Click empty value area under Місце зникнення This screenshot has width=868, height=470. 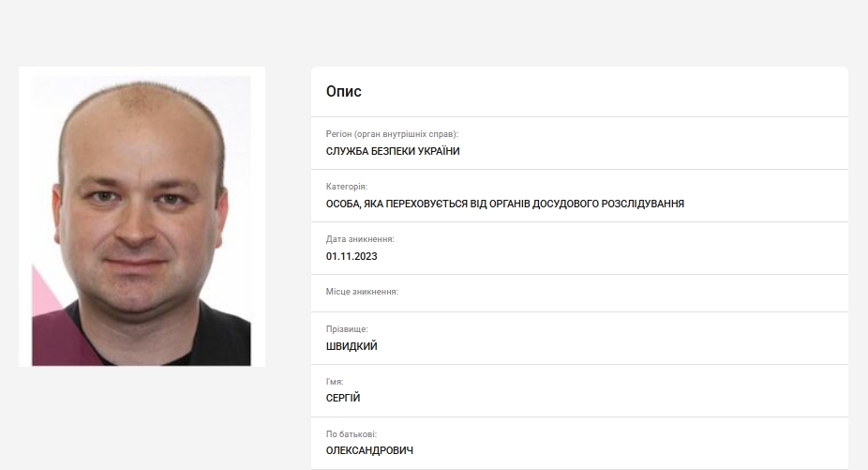tap(579, 304)
